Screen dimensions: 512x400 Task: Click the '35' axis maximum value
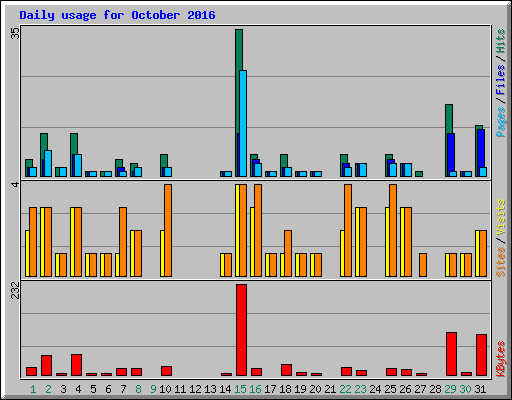point(15,33)
